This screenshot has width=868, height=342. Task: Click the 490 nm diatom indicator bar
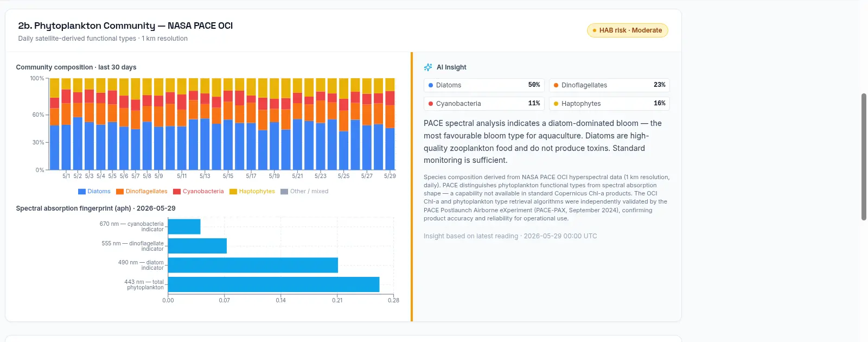253,265
